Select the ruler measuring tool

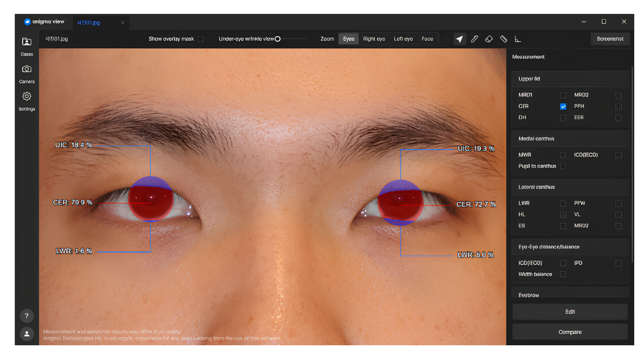(x=503, y=39)
